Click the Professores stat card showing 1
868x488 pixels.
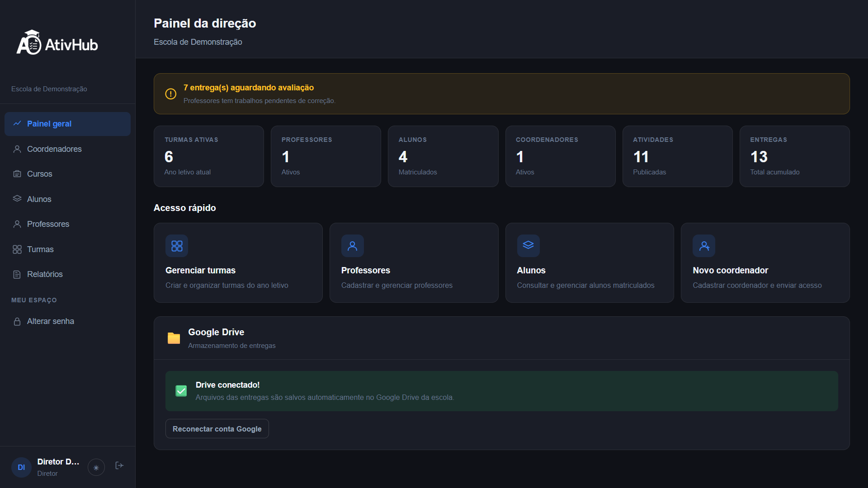(x=326, y=156)
